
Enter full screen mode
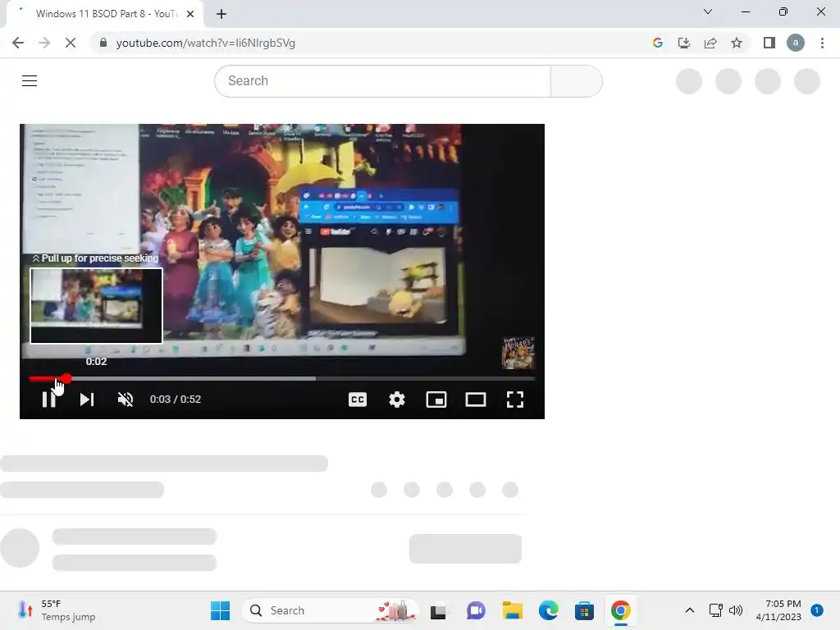tap(515, 399)
